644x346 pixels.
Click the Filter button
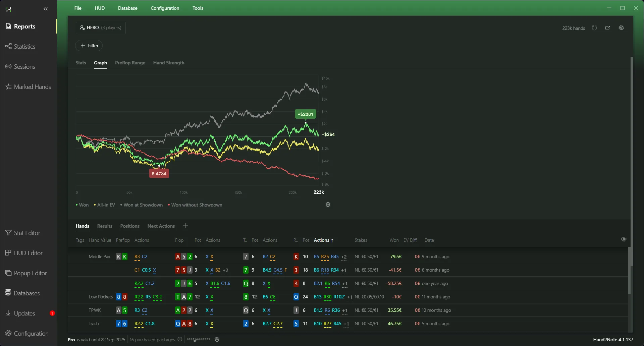tap(89, 46)
